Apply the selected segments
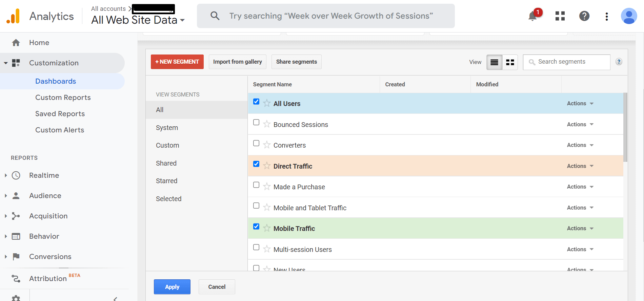Image resolution: width=644 pixels, height=301 pixels. [172, 287]
